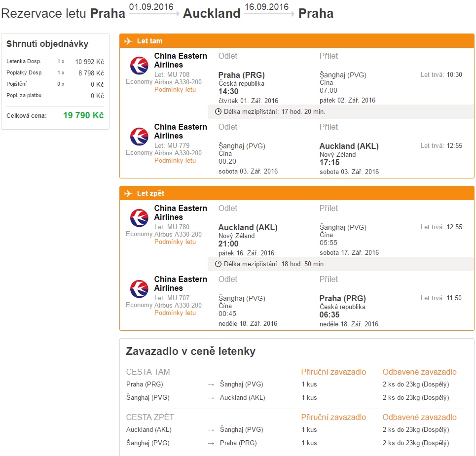This screenshot has height=456, width=476.
Task: Click flight number Let: MU 780
Action: [x=172, y=227]
